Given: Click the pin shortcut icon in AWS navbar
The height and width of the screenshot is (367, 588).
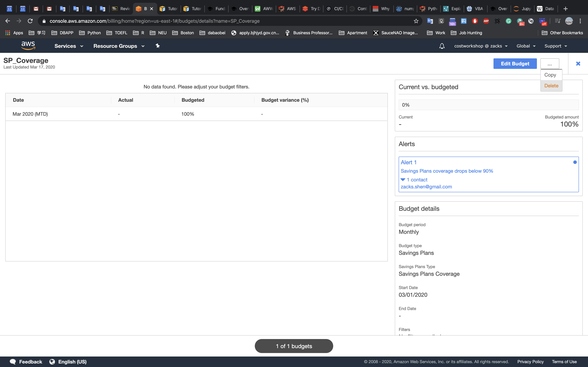Looking at the screenshot, I should tap(158, 46).
